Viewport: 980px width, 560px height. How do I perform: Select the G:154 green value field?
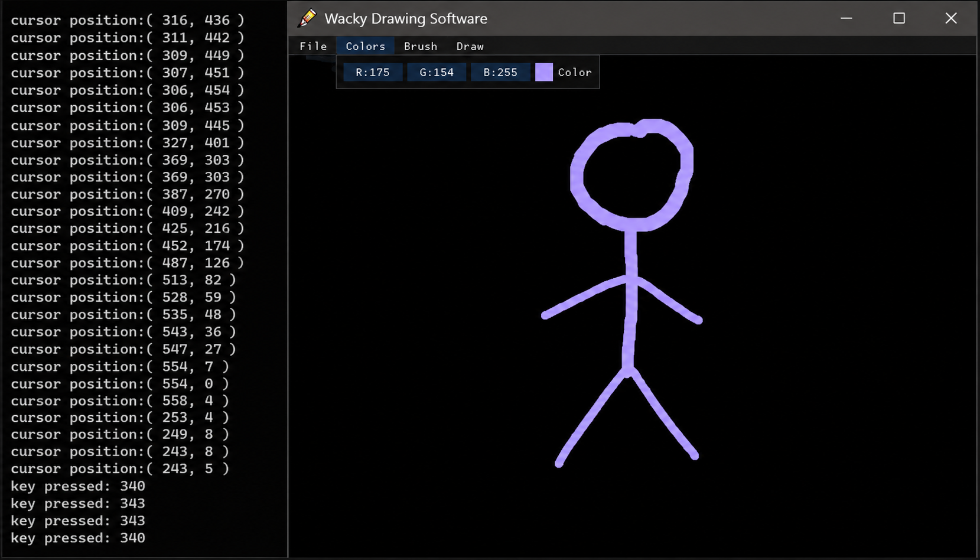pyautogui.click(x=437, y=72)
